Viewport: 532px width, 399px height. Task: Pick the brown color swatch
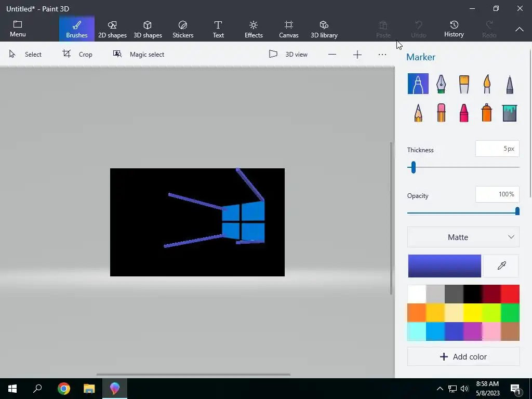click(x=510, y=331)
